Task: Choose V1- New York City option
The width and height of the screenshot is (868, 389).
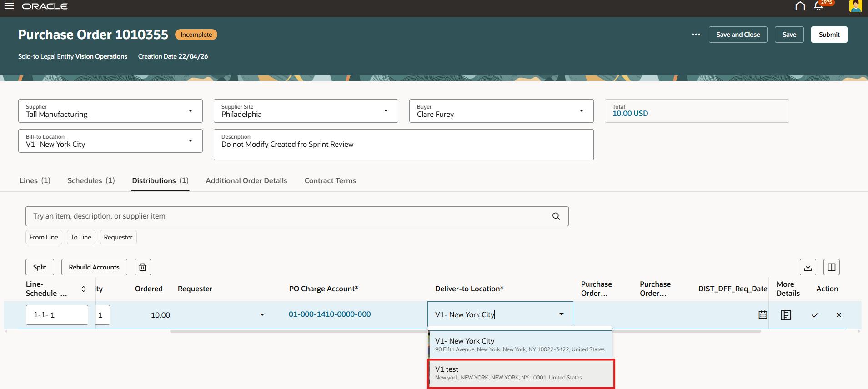Action: click(x=520, y=344)
